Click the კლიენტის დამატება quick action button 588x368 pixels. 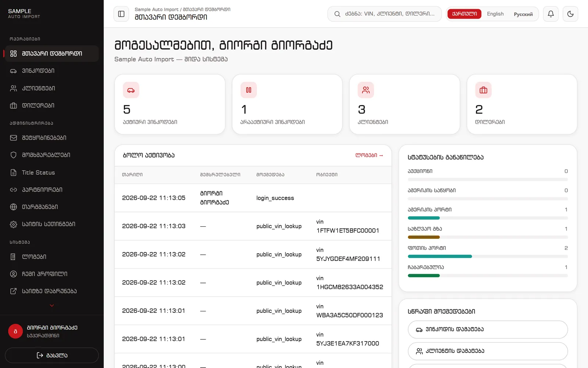pyautogui.click(x=488, y=351)
